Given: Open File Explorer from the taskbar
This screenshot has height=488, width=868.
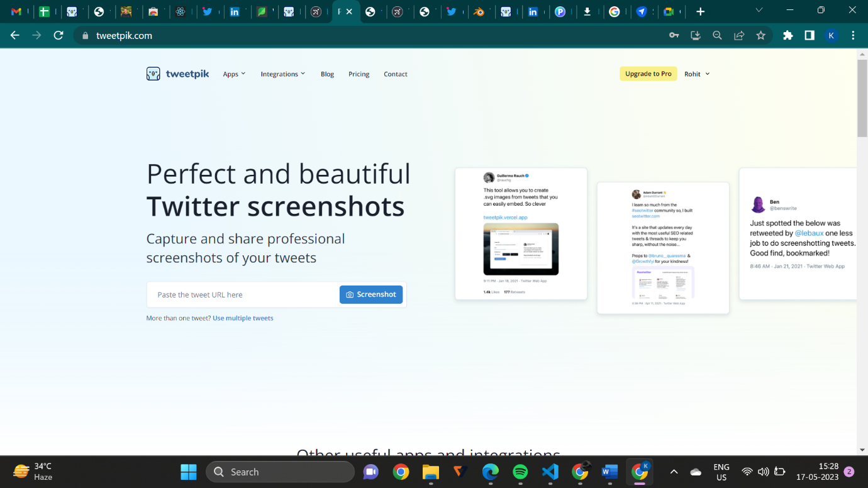Looking at the screenshot, I should pos(430,472).
